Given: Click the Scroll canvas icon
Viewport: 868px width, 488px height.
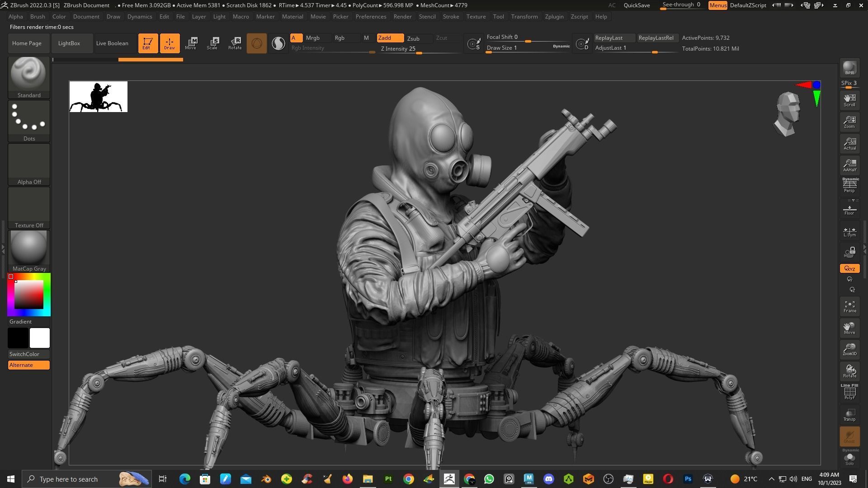Looking at the screenshot, I should pyautogui.click(x=849, y=100).
